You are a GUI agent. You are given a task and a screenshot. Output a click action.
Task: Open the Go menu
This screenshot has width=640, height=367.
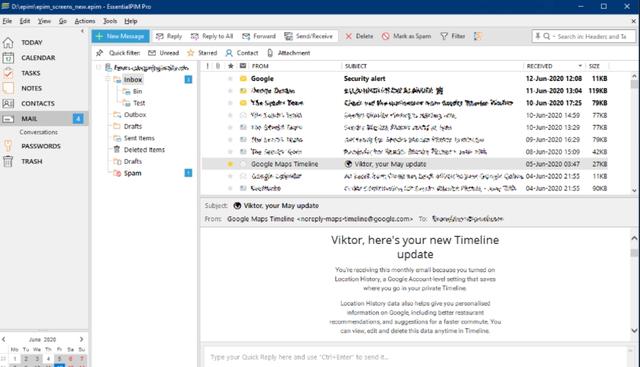coord(62,21)
